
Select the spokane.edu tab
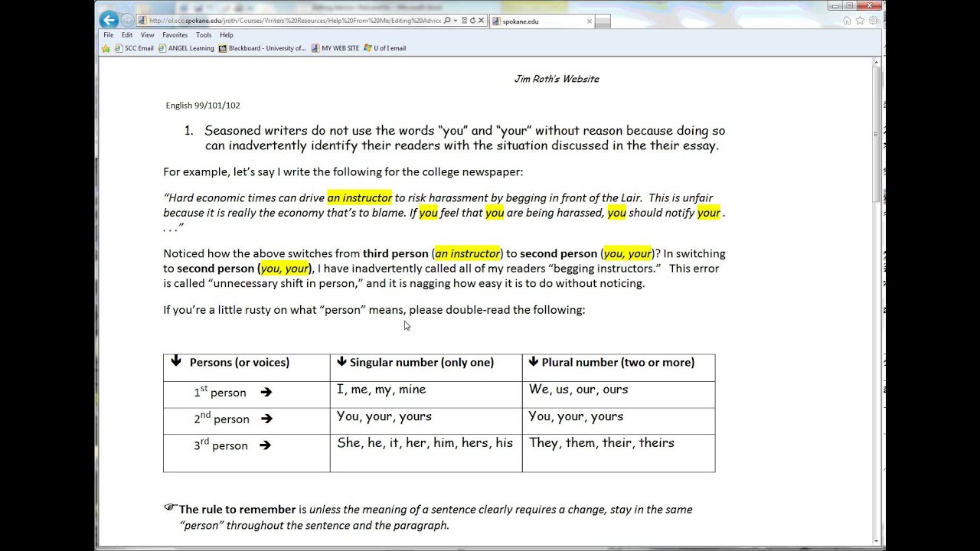[x=542, y=21]
